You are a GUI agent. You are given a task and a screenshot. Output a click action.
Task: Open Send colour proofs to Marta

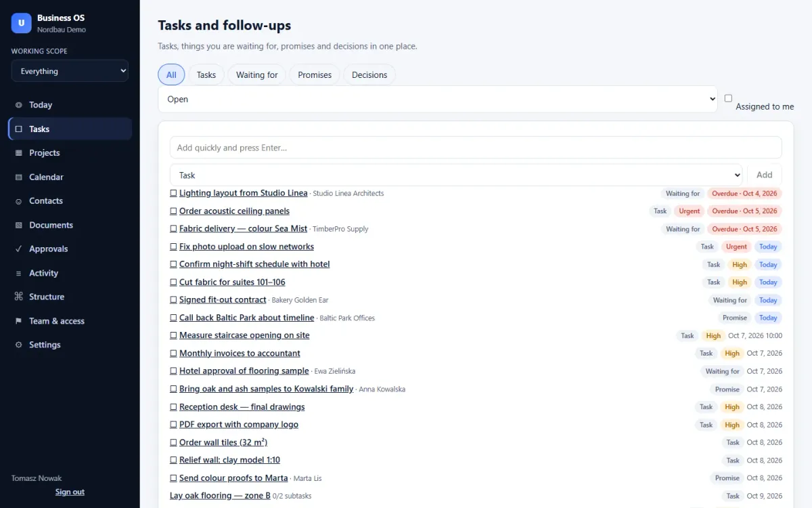[x=233, y=478]
